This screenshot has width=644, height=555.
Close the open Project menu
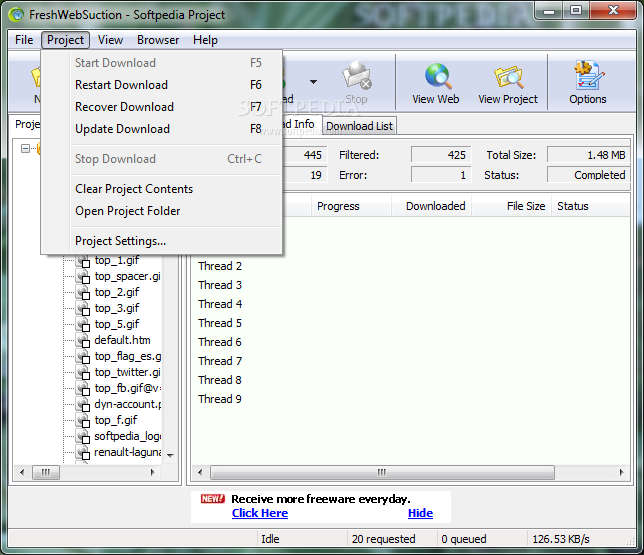click(x=65, y=40)
